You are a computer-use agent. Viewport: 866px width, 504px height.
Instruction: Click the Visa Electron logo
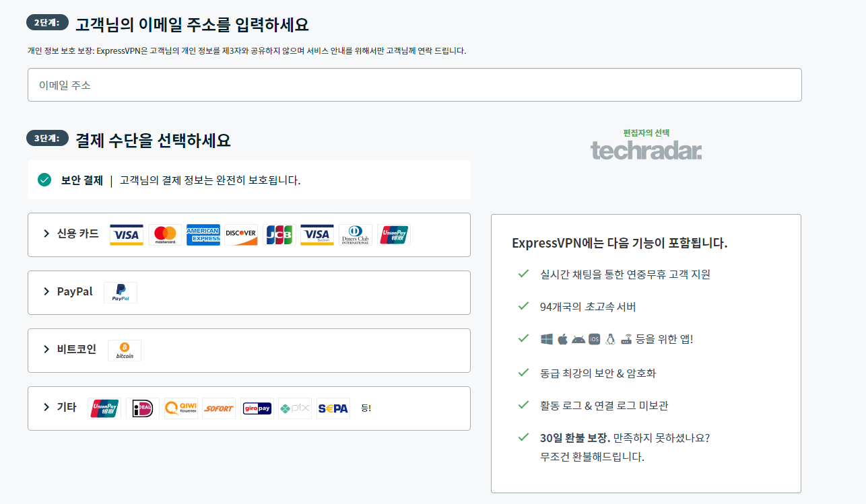pyautogui.click(x=317, y=235)
